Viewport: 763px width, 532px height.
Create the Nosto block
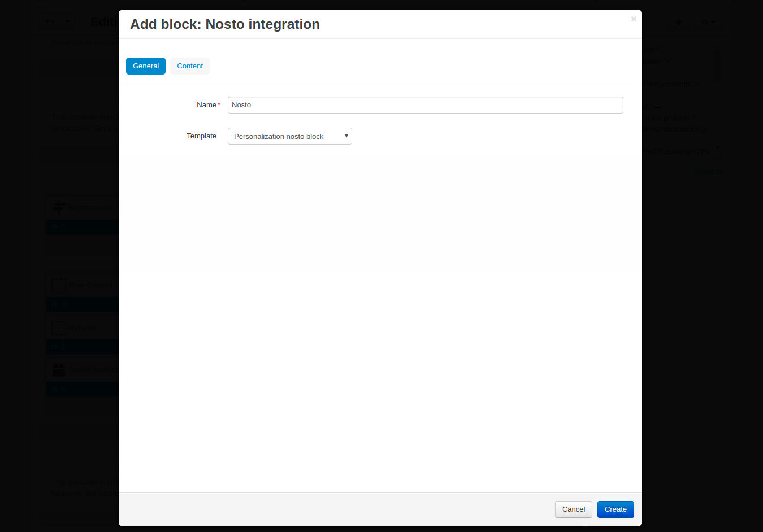tap(615, 509)
